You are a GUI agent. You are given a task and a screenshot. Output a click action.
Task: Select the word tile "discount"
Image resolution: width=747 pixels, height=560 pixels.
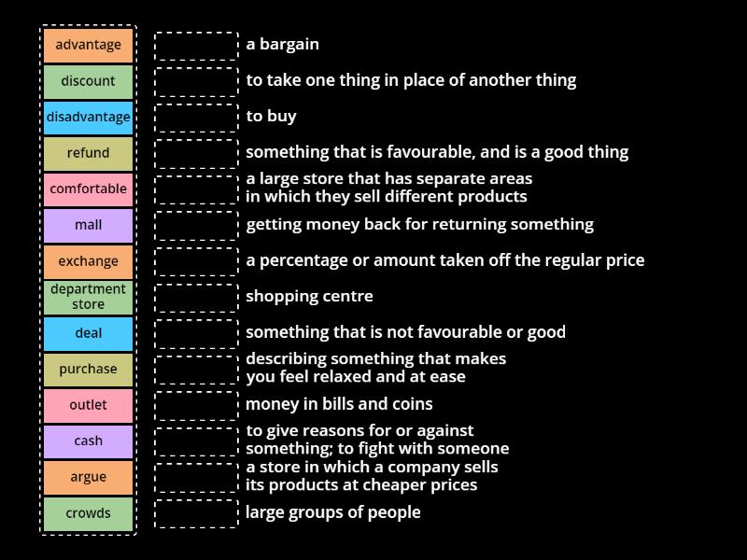tap(88, 80)
